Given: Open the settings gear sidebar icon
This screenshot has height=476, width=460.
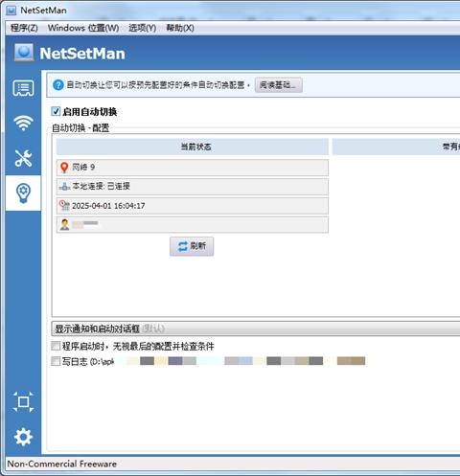Looking at the screenshot, I should click(x=23, y=437).
